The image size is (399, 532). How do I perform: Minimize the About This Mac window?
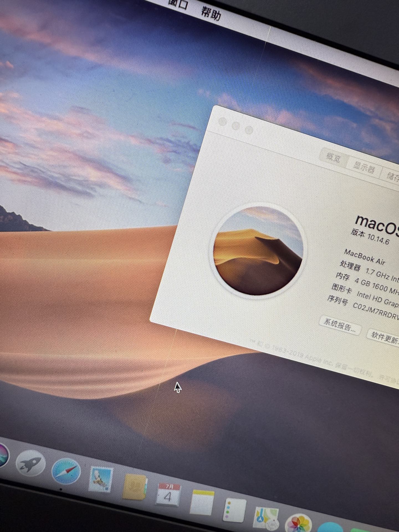(x=236, y=126)
